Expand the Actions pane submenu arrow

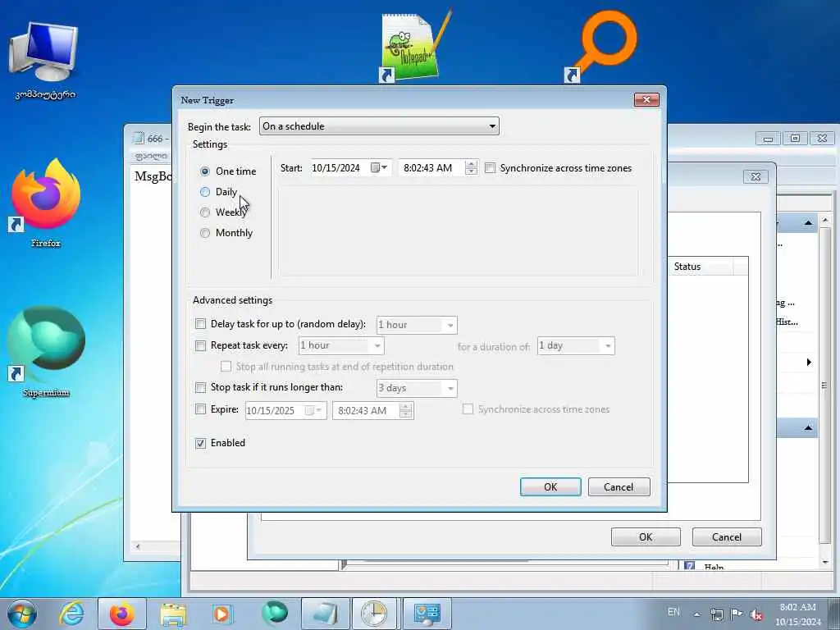pyautogui.click(x=809, y=363)
